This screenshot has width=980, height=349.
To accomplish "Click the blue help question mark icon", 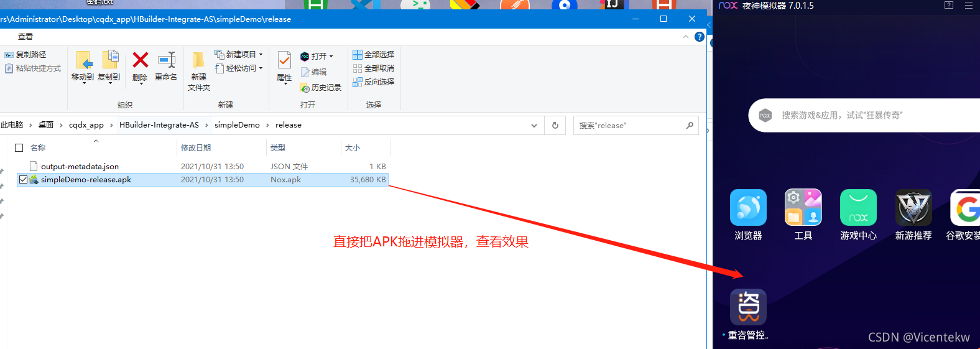I will [700, 37].
